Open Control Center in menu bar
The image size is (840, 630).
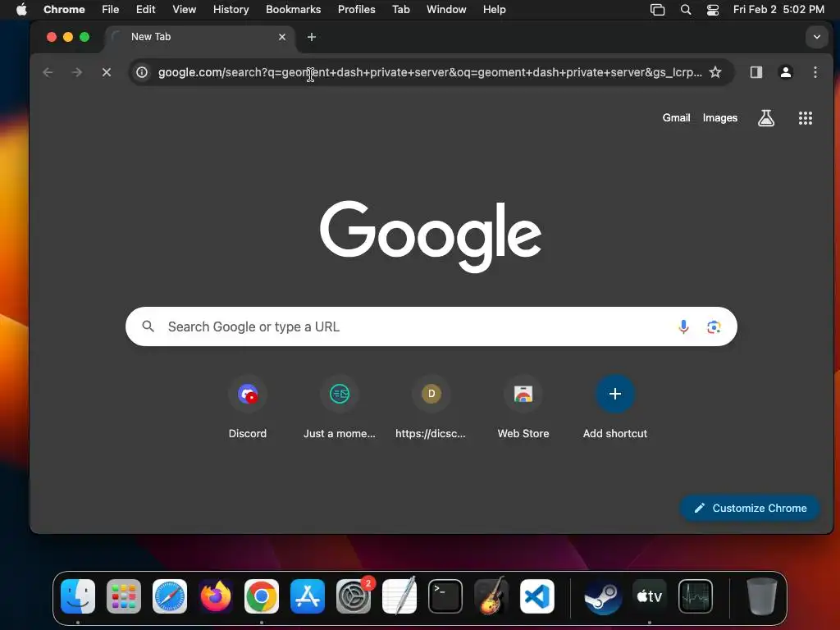[x=713, y=10]
